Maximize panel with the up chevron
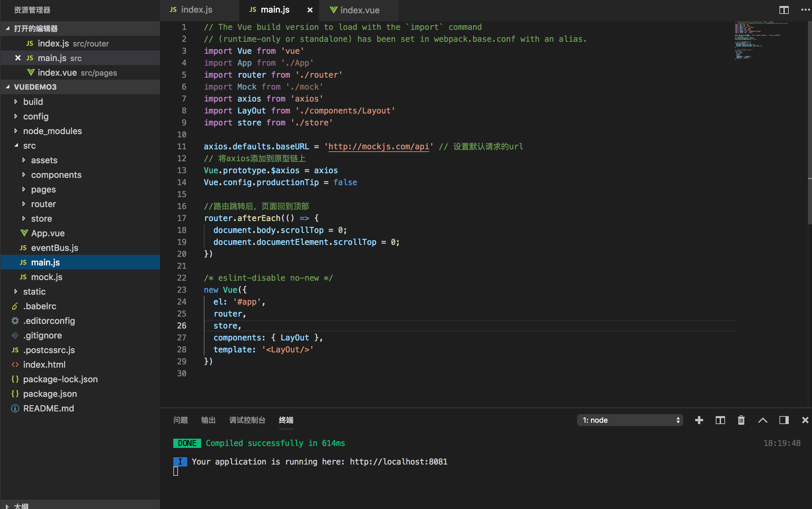812x509 pixels. point(763,420)
